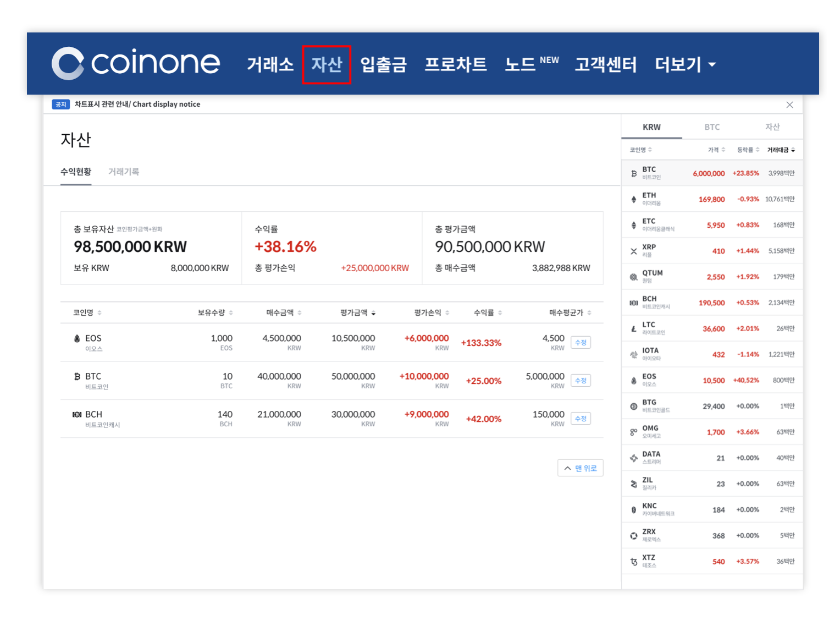Click the EOS coin icon in holdings table
Image resolution: width=840 pixels, height=626 pixels.
[77, 338]
